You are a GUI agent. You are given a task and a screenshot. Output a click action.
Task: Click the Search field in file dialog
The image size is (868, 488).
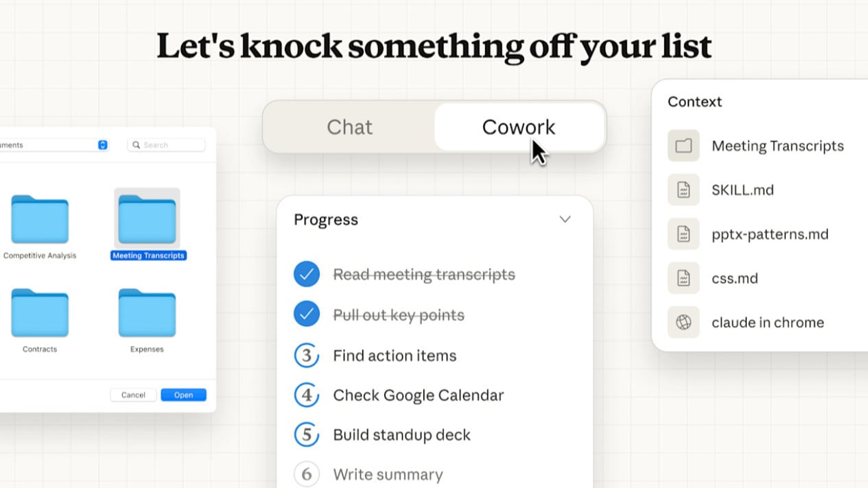click(x=166, y=145)
